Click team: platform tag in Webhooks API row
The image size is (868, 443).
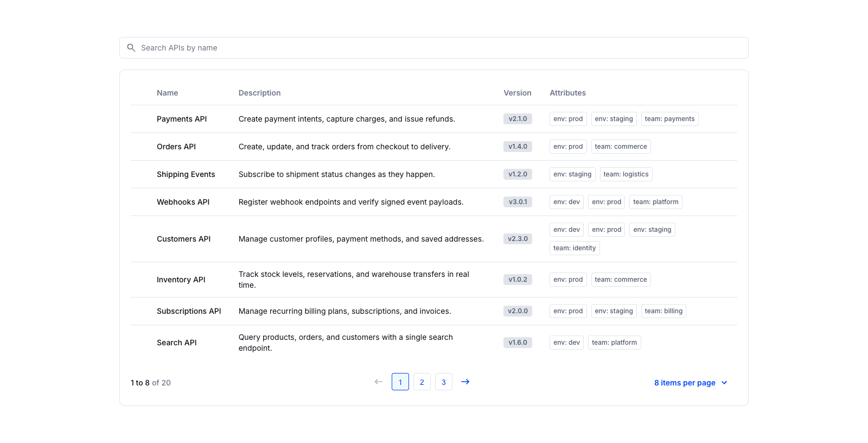pyautogui.click(x=656, y=202)
